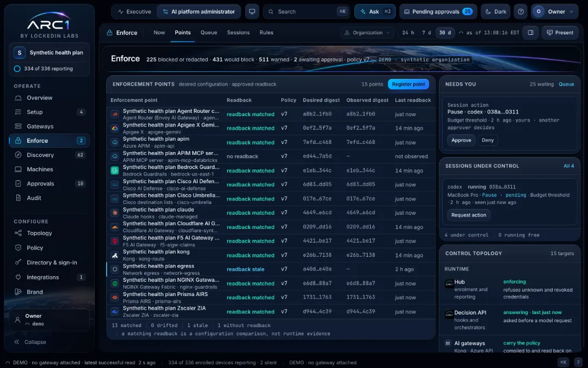The width and height of the screenshot is (588, 368).
Task: Open Pending approvals
Action: 438,11
